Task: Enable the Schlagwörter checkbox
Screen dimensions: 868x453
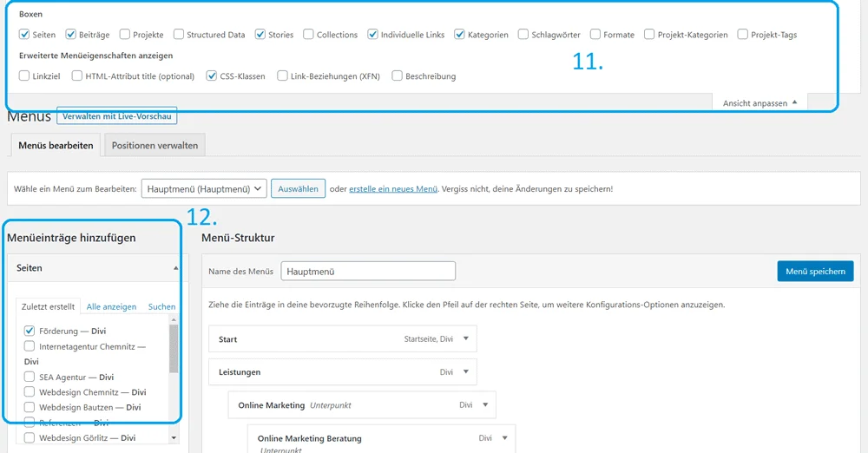Action: (x=523, y=35)
